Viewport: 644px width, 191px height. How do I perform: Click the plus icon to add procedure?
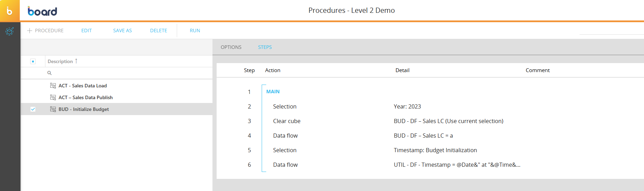[30, 31]
